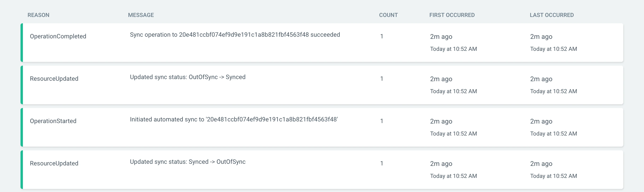Click the MESSAGE column header
The image size is (644, 192).
click(x=141, y=15)
